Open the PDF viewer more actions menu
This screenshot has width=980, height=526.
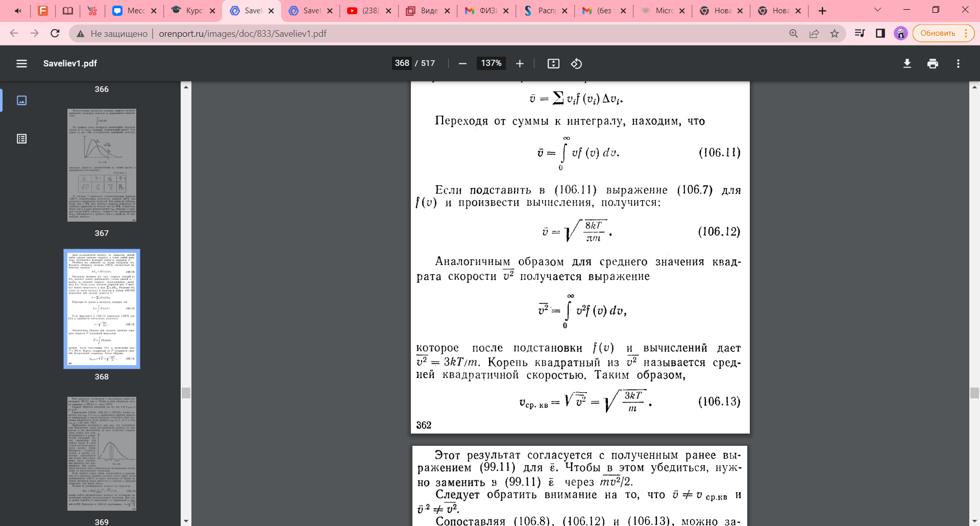coord(958,63)
